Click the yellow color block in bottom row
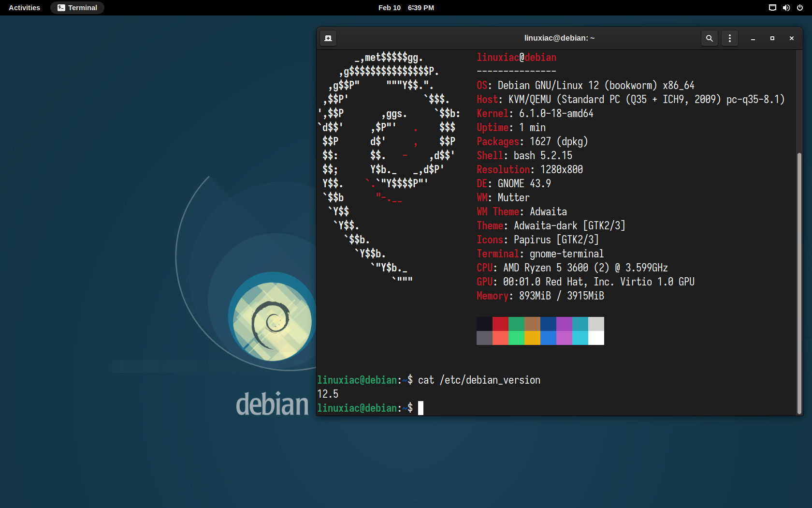This screenshot has width=812, height=508. pyautogui.click(x=532, y=338)
